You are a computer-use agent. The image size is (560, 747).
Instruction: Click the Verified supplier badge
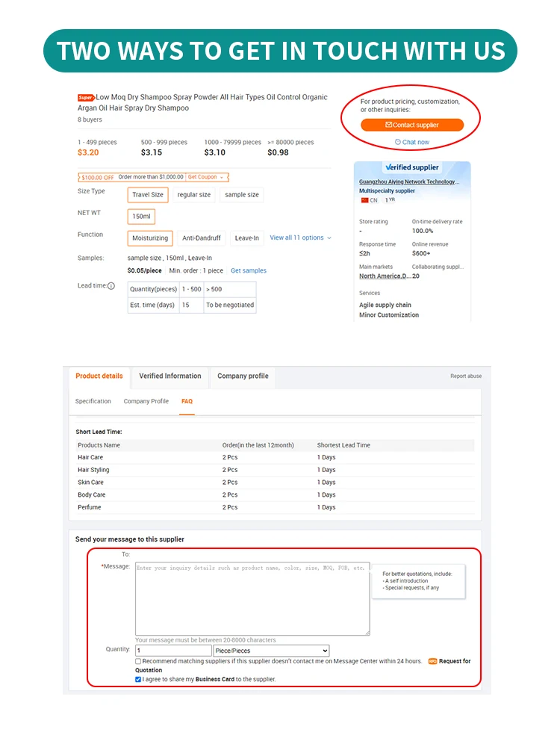coord(412,167)
